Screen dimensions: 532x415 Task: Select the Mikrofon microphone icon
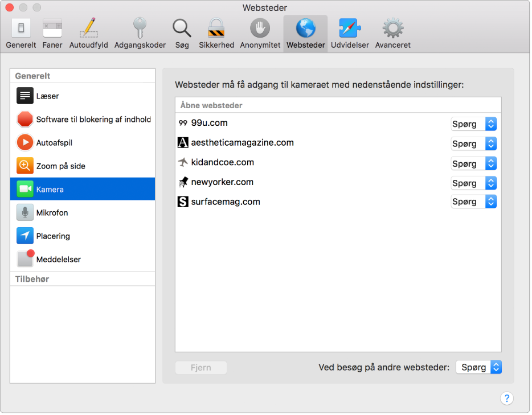click(24, 212)
